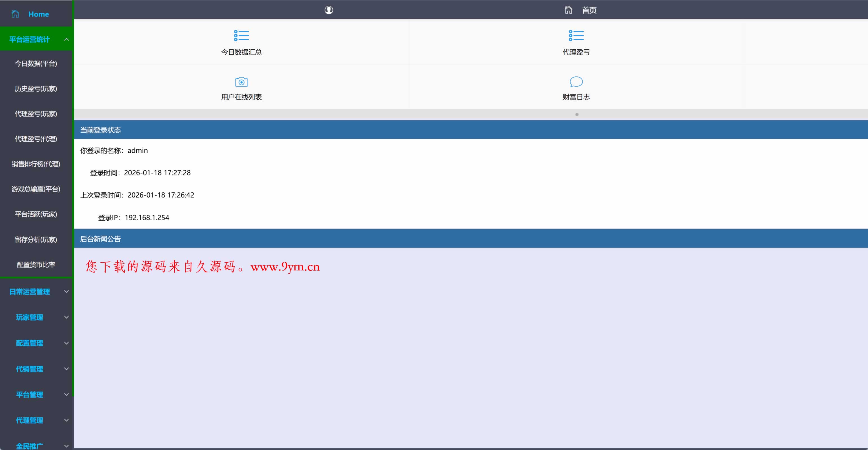Image resolution: width=868 pixels, height=450 pixels.
Task: Open 用户在线列表 camera icon shortcut
Action: click(241, 82)
